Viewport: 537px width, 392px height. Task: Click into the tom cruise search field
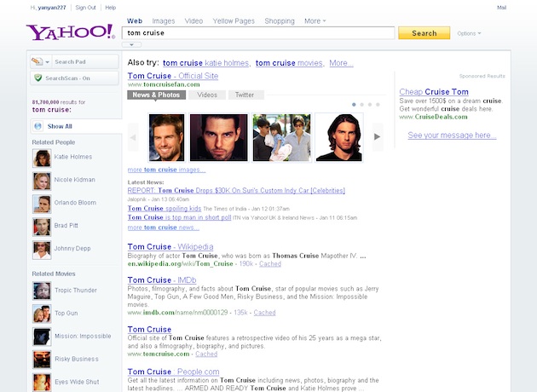point(258,33)
